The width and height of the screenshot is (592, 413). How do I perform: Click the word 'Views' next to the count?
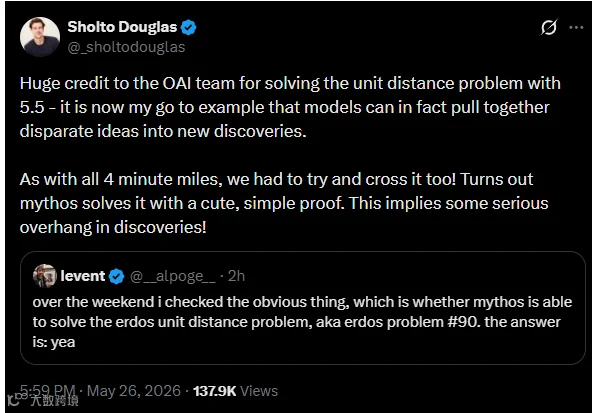[x=259, y=391]
